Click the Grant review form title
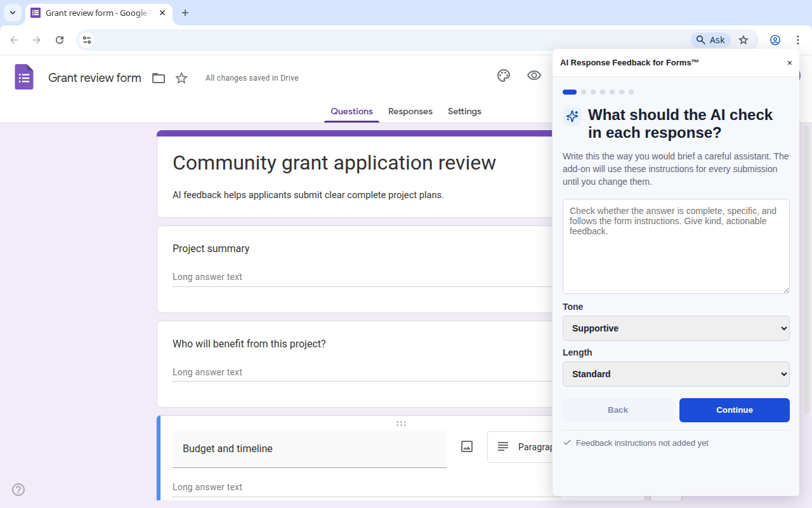Image resolution: width=812 pixels, height=508 pixels. pyautogui.click(x=95, y=78)
